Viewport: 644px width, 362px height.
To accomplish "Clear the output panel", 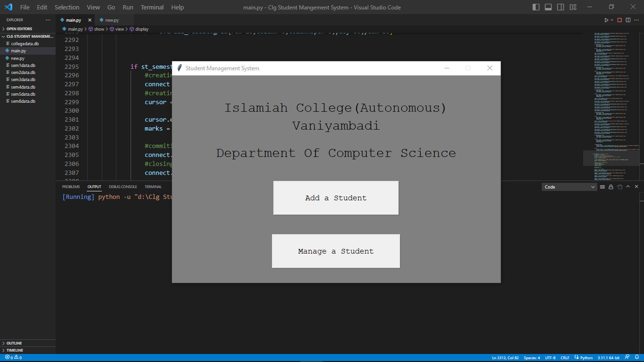I will click(602, 187).
